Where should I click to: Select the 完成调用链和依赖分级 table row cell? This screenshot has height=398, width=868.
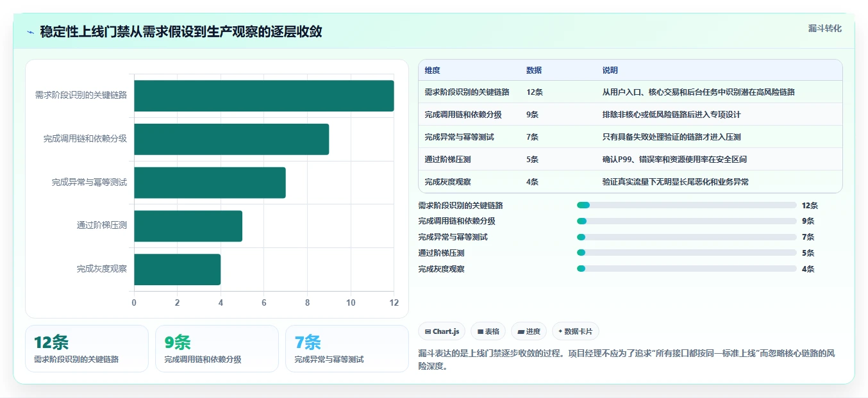pyautogui.click(x=463, y=115)
